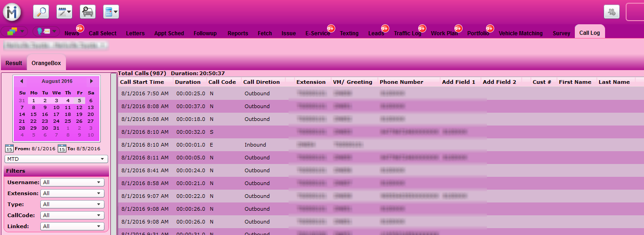644x235 pixels.
Task: Open the calendar notepad toolbar icon
Action: tap(64, 12)
